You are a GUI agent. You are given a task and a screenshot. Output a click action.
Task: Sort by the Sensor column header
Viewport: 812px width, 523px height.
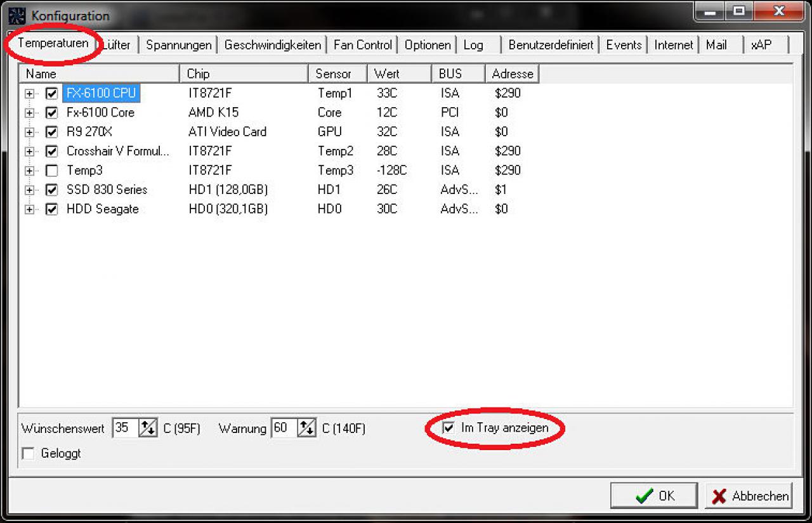pyautogui.click(x=338, y=74)
